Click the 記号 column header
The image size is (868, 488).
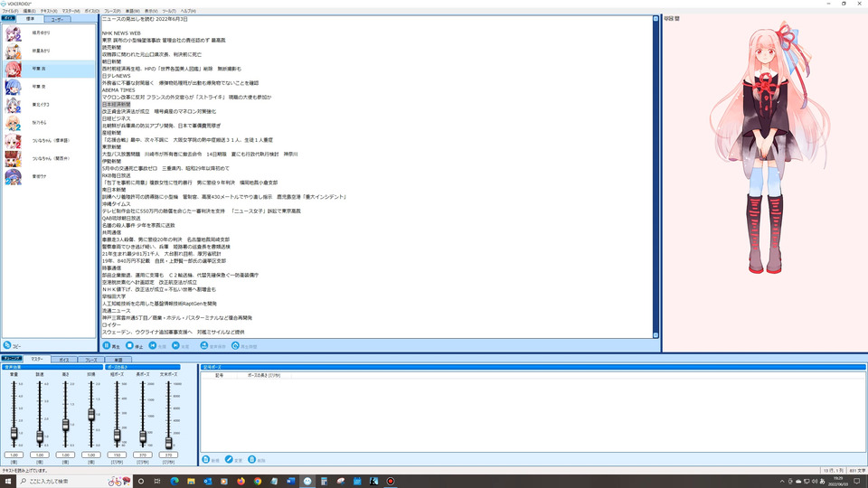tap(219, 375)
